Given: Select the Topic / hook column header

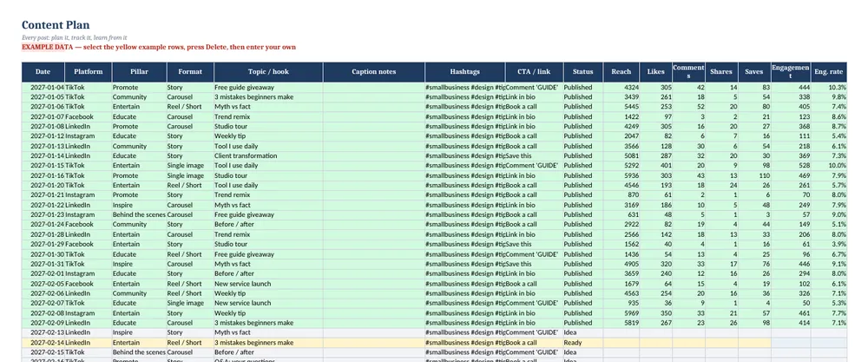Looking at the screenshot, I should [x=268, y=72].
